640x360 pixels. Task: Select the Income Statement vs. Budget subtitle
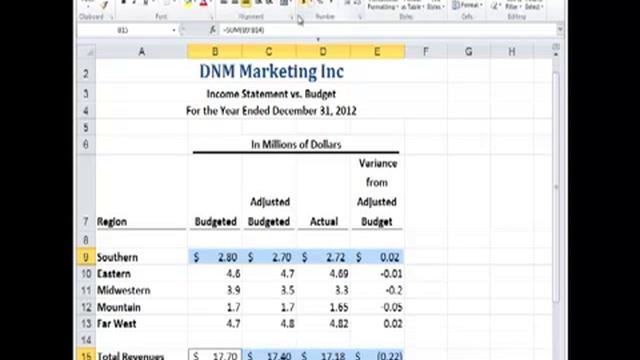tap(271, 94)
